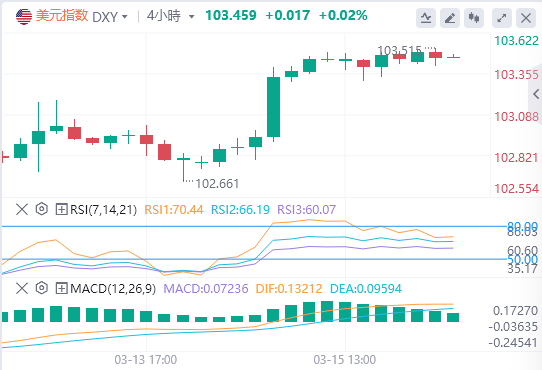This screenshot has height=370, width=542.
Task: Click the 102.661 low price label
Action: [217, 184]
